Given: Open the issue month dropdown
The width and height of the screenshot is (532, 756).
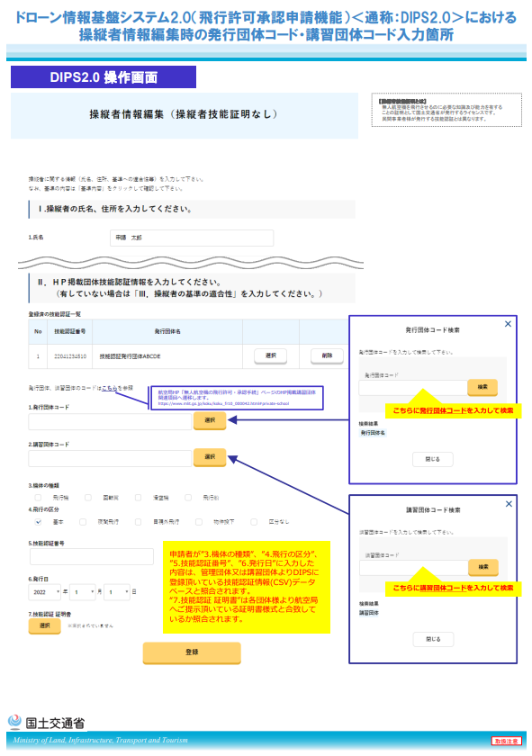Looking at the screenshot, I should pyautogui.click(x=83, y=592).
